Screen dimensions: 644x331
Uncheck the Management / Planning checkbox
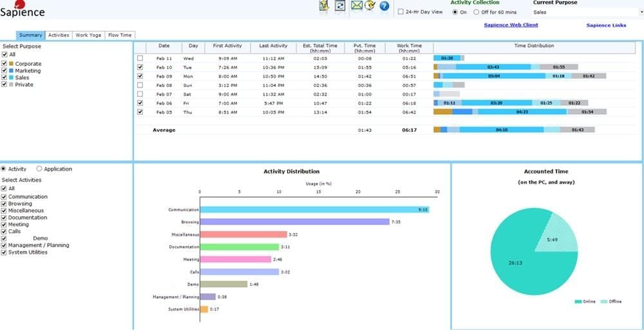pyautogui.click(x=4, y=245)
